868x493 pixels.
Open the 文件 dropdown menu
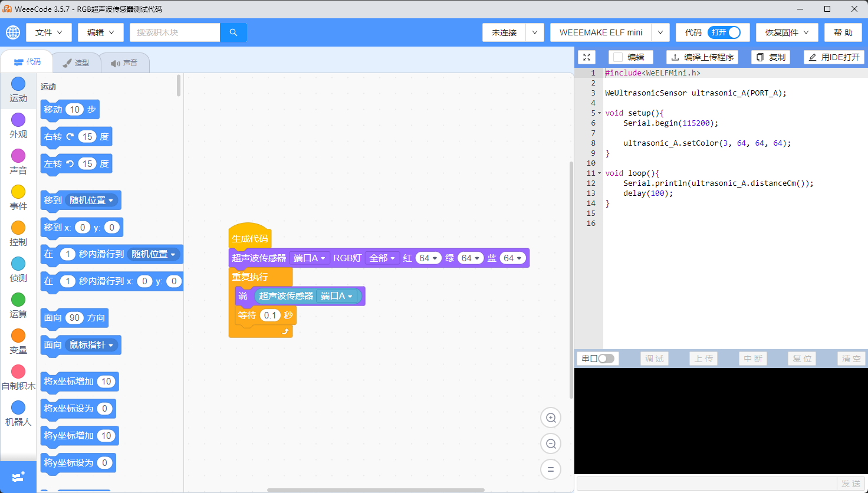(48, 32)
